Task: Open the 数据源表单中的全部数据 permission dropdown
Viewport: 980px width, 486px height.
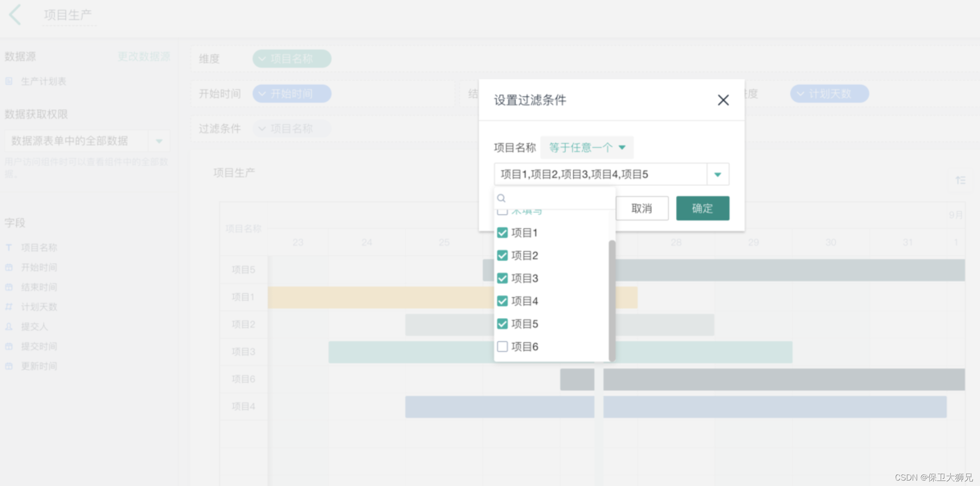Action: pyautogui.click(x=87, y=141)
